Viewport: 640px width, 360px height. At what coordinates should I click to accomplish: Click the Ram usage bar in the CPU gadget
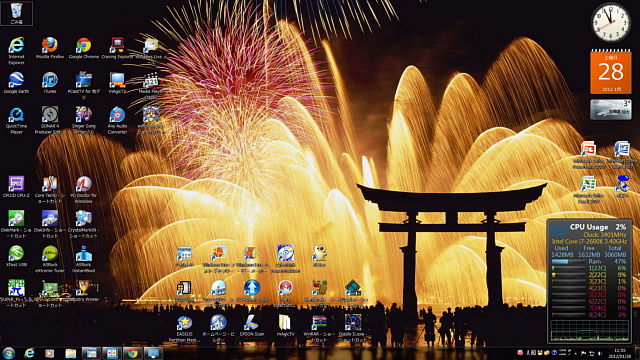click(569, 261)
